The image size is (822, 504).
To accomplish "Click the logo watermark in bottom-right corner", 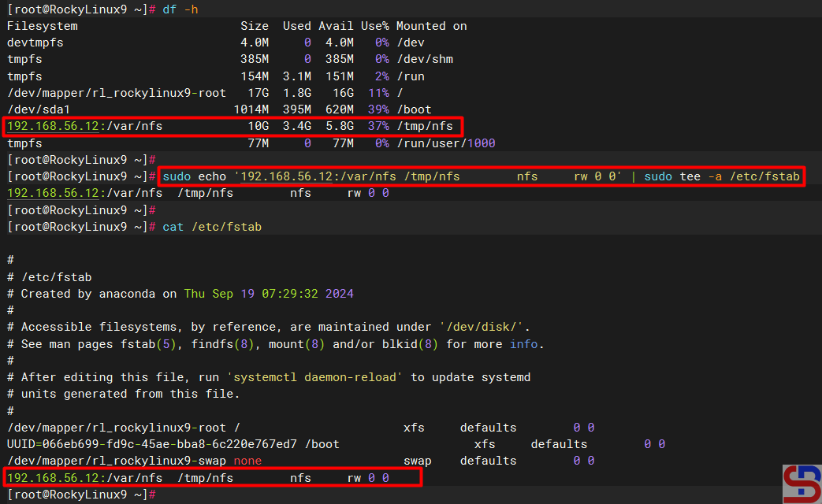I will pos(802,484).
